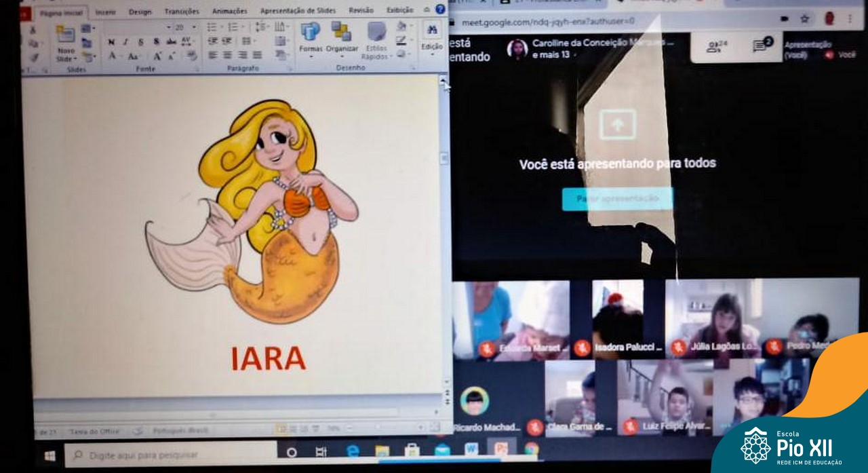The height and width of the screenshot is (473, 868).
Task: Switch to the Design ribbon tab
Action: (140, 12)
